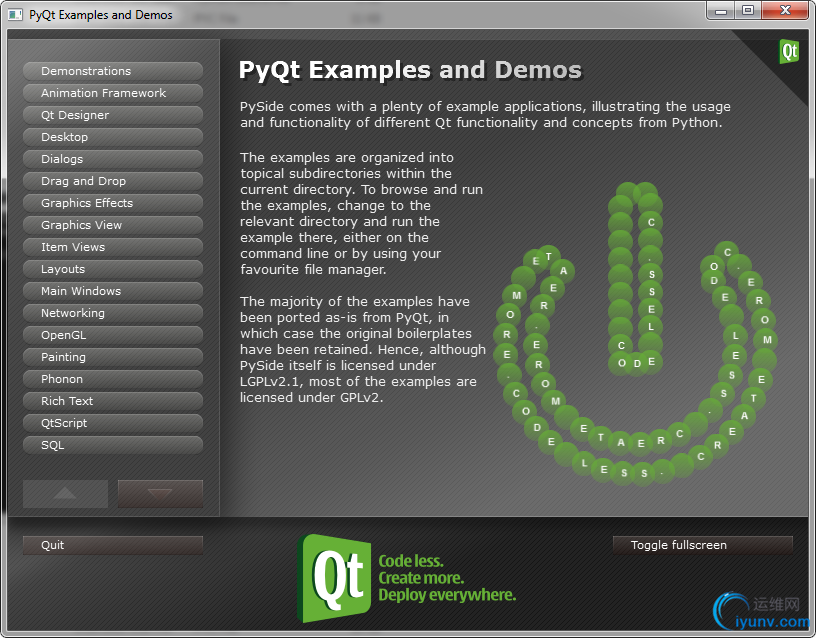The height and width of the screenshot is (638, 816).
Task: Select the Item Views category
Action: click(x=113, y=247)
